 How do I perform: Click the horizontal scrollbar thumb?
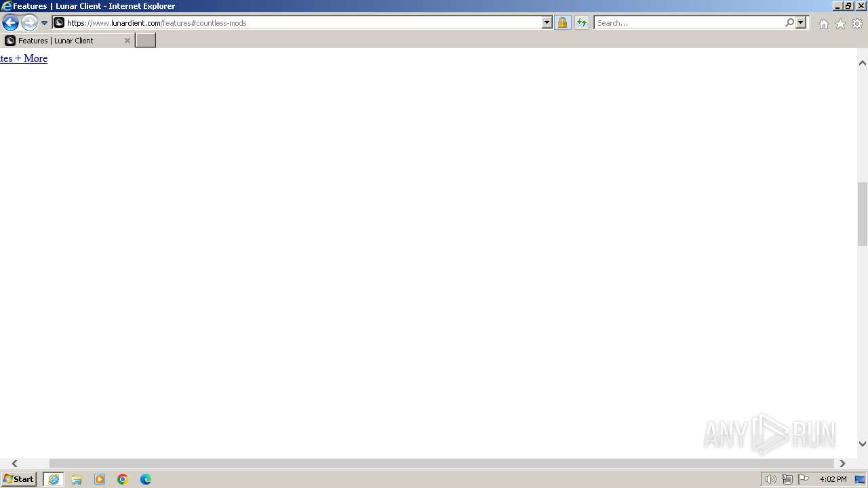[x=441, y=464]
